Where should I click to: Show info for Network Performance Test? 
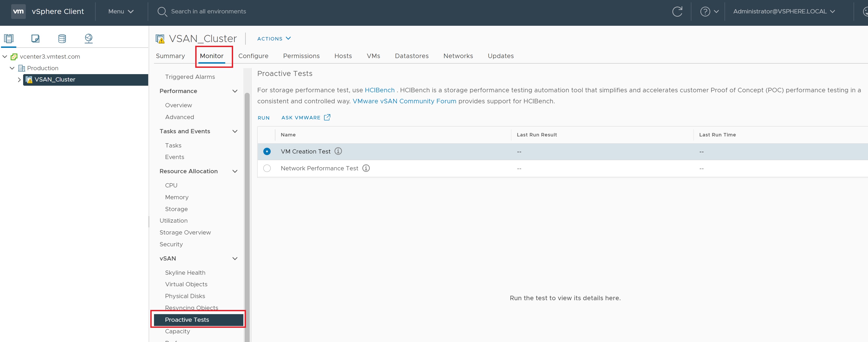click(x=366, y=168)
